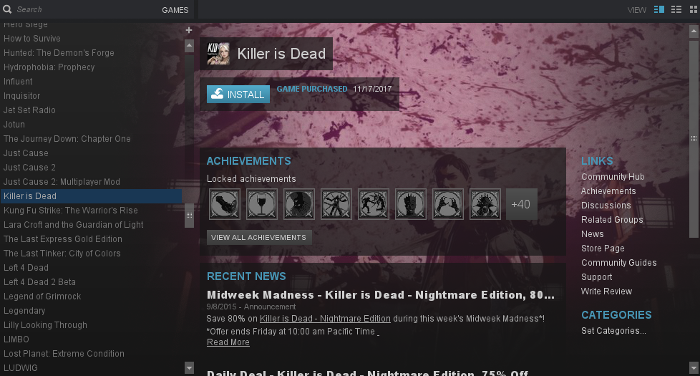Open the Achievements link under Links
This screenshot has height=376, width=700.
coord(608,191)
